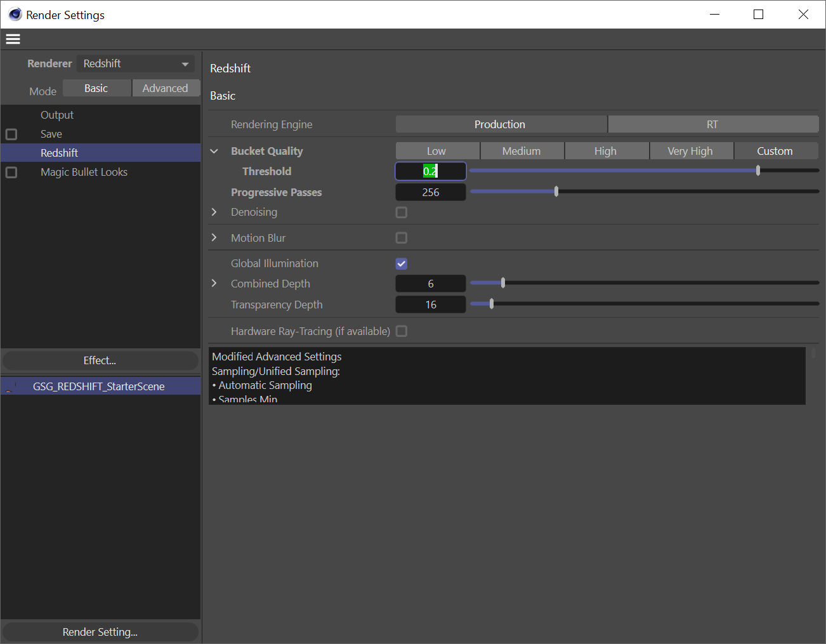
Task: Click the Threshold slider handle
Action: coord(758,171)
